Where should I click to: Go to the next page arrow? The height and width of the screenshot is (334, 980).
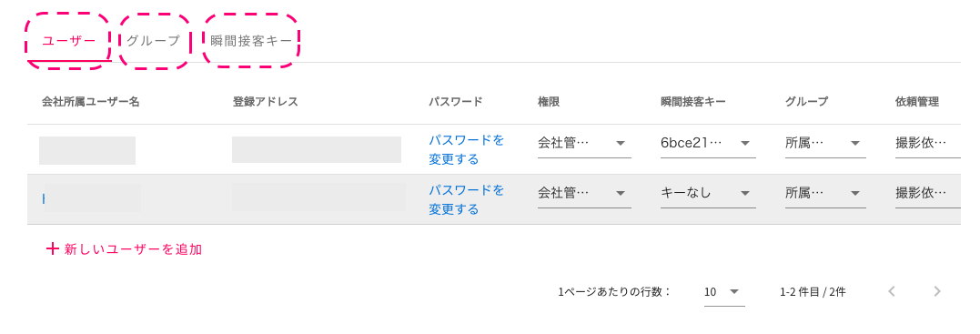pos(936,291)
